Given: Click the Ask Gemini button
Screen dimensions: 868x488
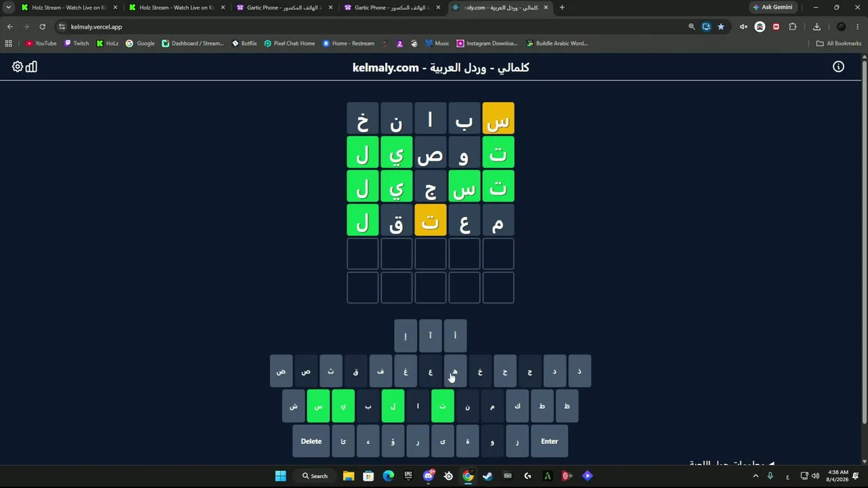Looking at the screenshot, I should (x=772, y=7).
